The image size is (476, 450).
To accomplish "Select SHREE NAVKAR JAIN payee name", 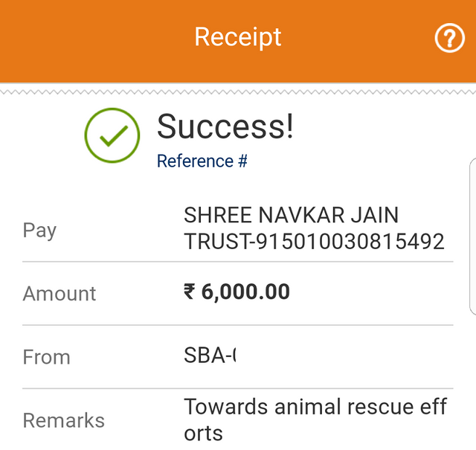I will 291,215.
